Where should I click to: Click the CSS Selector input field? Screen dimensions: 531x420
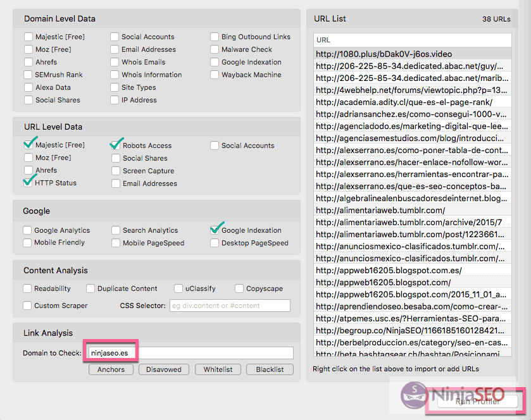[x=228, y=306]
